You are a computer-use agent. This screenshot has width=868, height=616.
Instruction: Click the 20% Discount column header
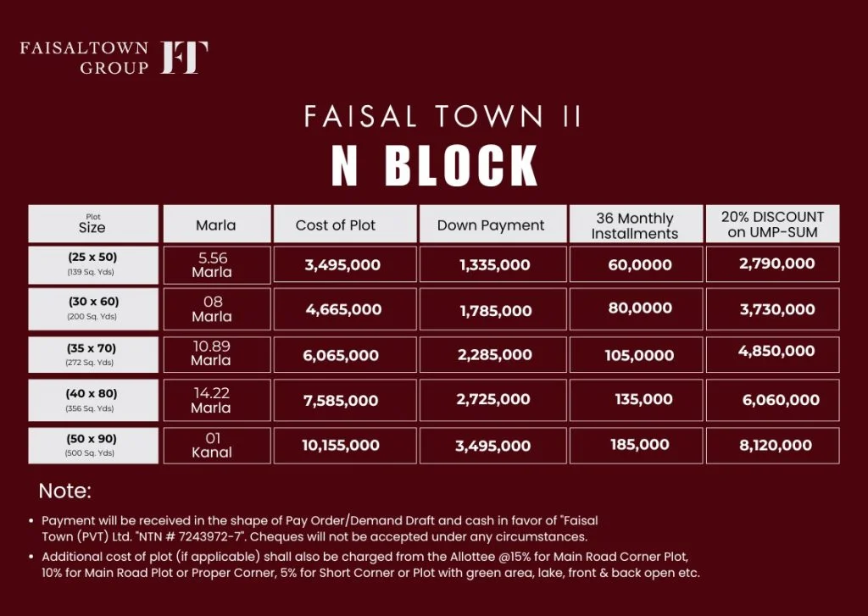tap(772, 225)
